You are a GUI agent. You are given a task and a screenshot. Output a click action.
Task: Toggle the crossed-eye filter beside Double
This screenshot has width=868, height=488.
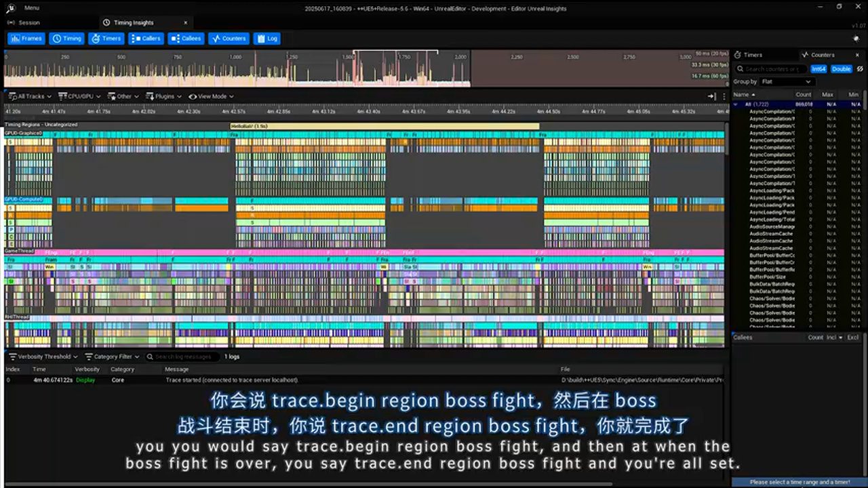(x=859, y=68)
